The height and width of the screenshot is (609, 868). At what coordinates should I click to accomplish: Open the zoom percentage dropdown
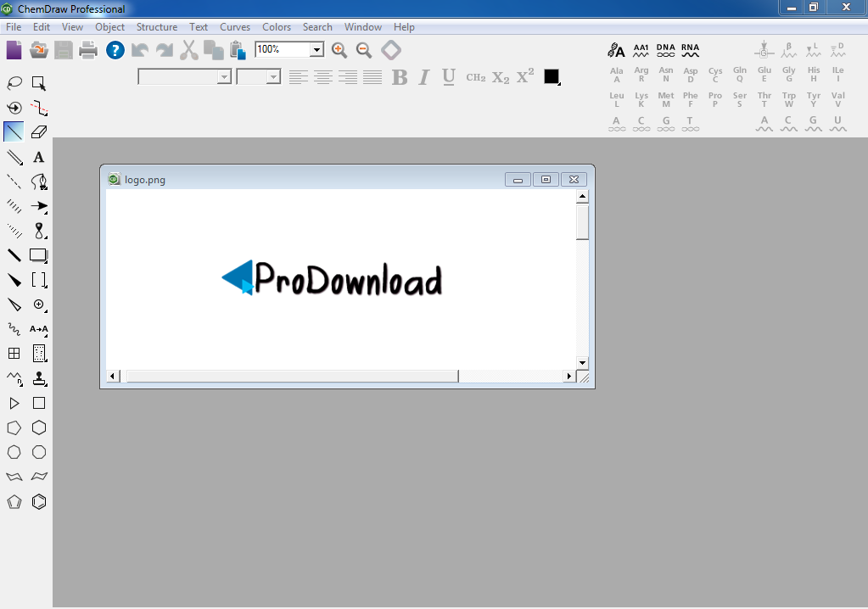click(316, 49)
